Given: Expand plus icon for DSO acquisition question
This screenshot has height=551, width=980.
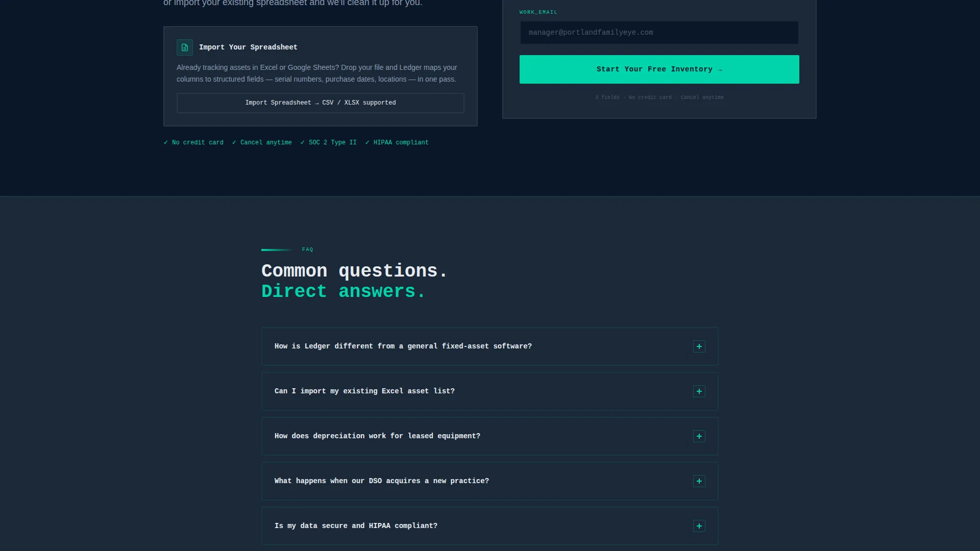Looking at the screenshot, I should click(x=699, y=481).
